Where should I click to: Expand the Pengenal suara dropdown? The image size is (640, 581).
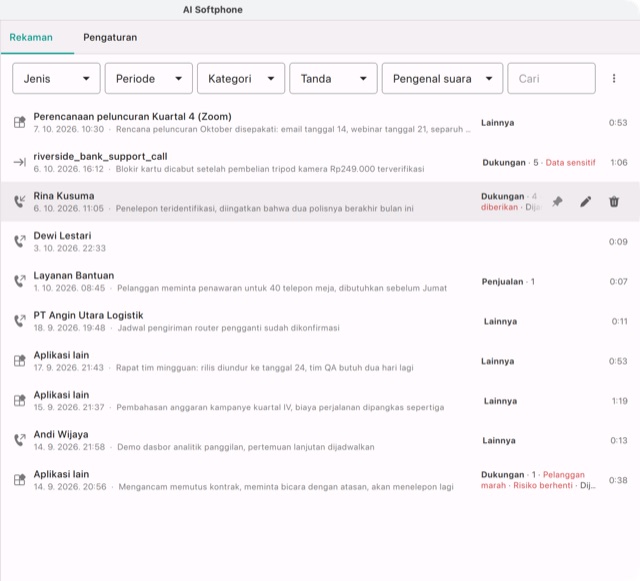tap(442, 78)
